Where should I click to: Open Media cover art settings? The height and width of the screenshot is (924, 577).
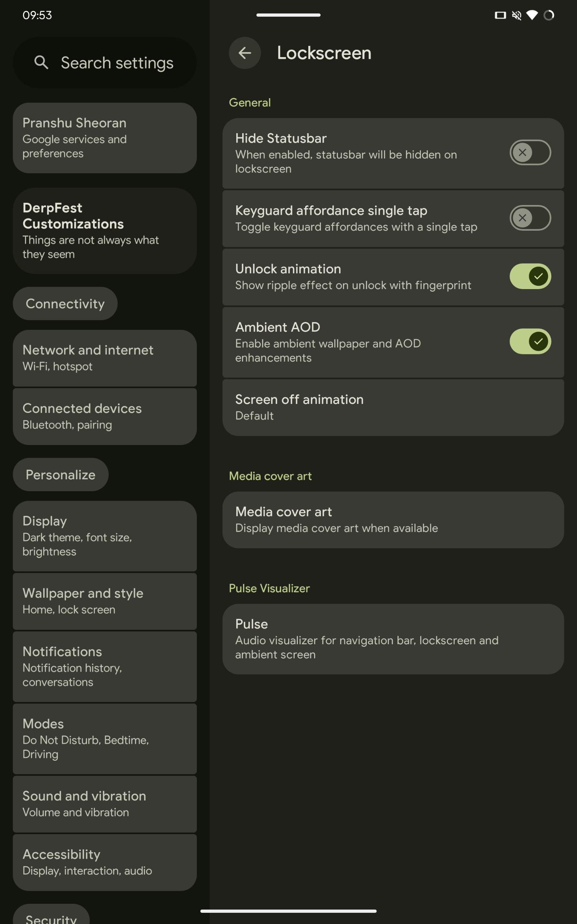[x=393, y=520]
